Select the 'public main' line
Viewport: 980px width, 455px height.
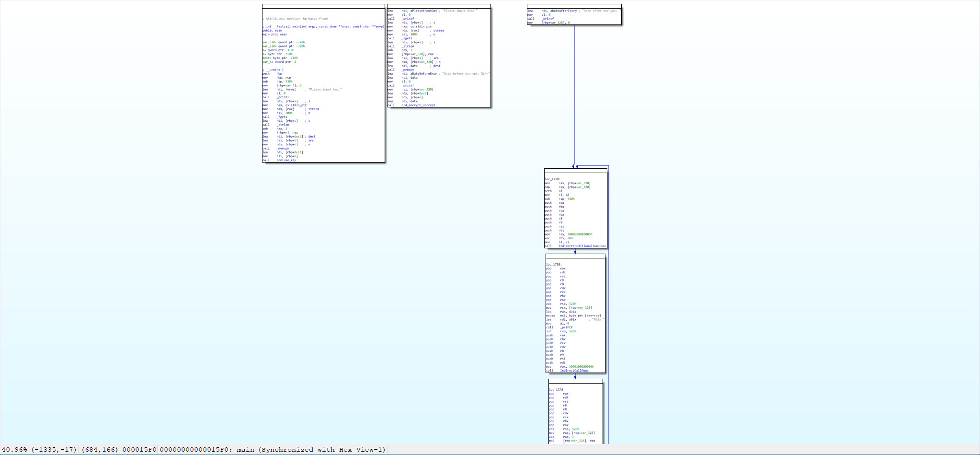[x=272, y=30]
